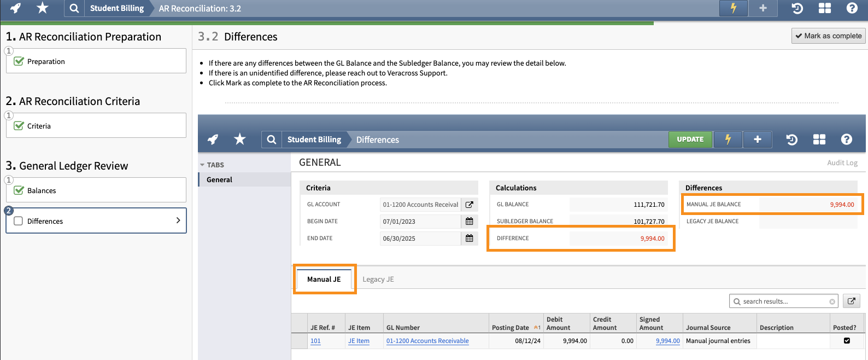
Task: Open favorites star in the top bar
Action: tap(42, 8)
